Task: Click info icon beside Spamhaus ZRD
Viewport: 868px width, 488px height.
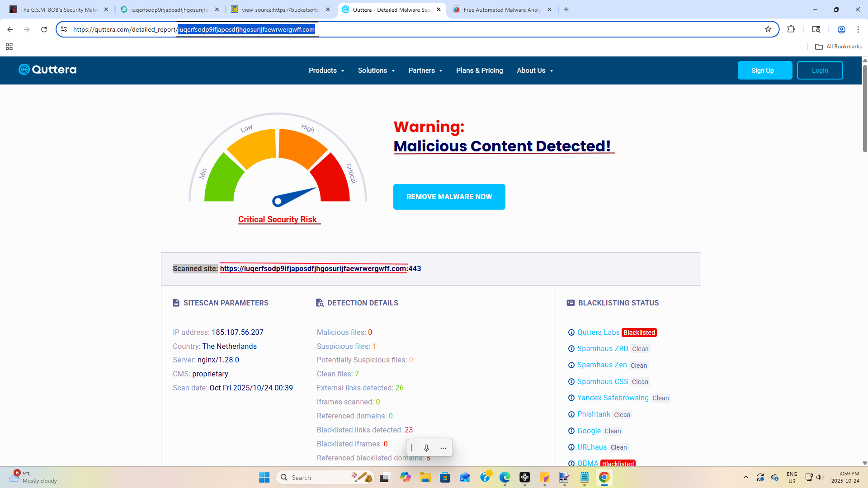Action: pyautogui.click(x=571, y=349)
